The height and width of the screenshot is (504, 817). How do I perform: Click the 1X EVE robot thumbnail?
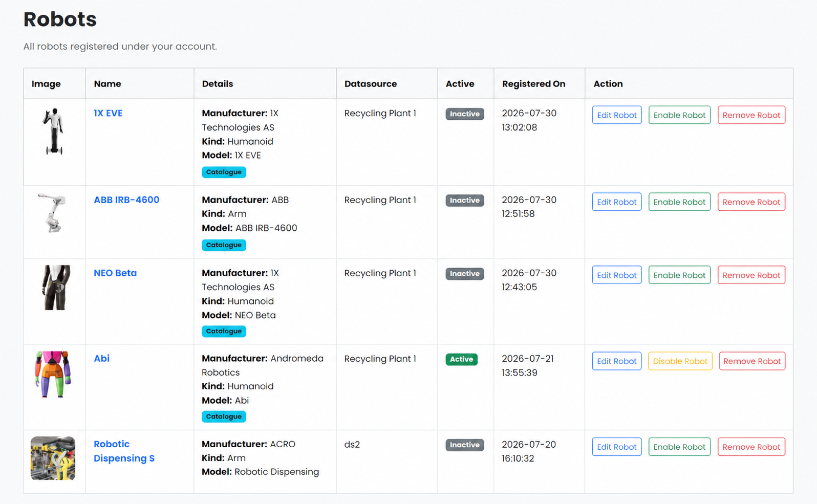pyautogui.click(x=53, y=131)
